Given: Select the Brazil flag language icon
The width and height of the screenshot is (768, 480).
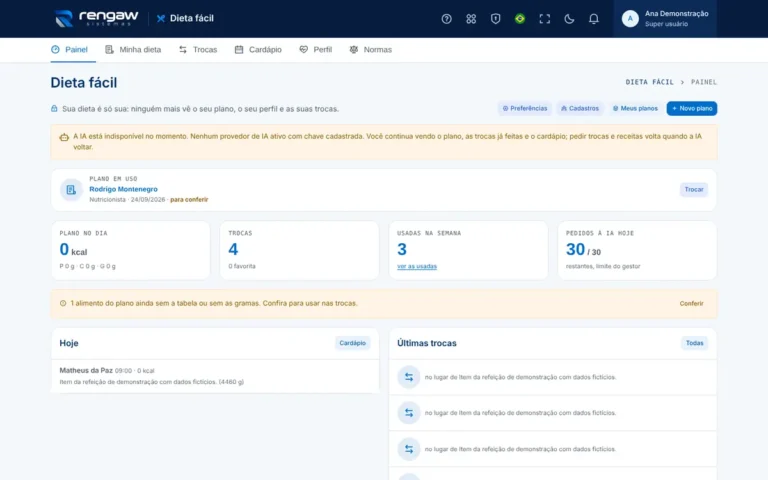Looking at the screenshot, I should (520, 19).
